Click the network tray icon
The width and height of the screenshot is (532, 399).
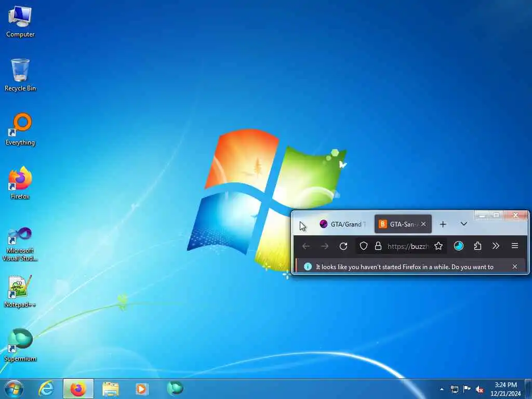(x=454, y=389)
